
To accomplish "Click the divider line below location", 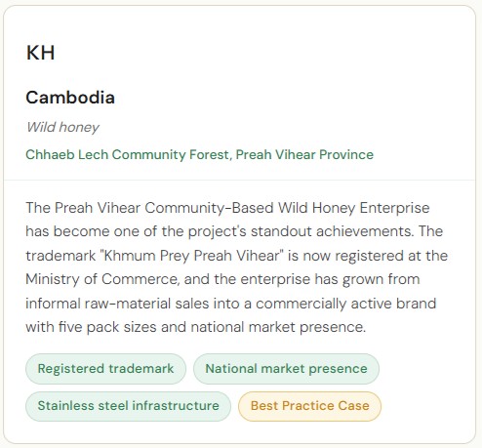I will (x=240, y=180).
